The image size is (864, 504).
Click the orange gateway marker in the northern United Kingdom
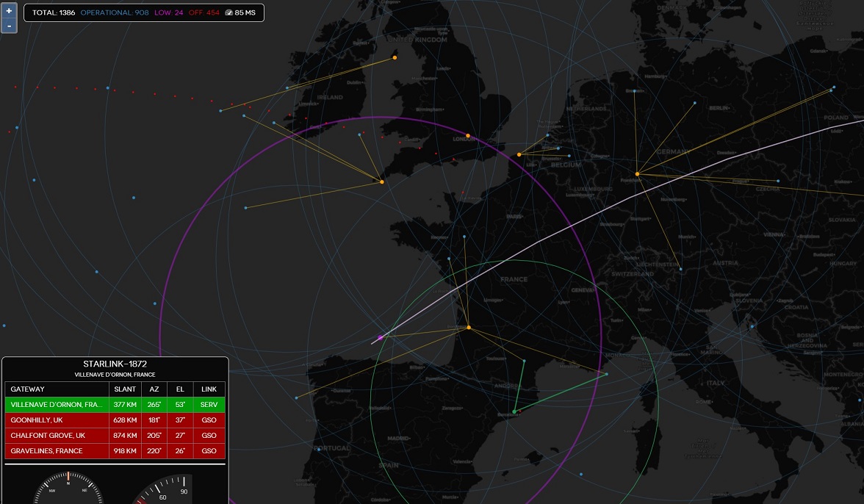pyautogui.click(x=395, y=57)
